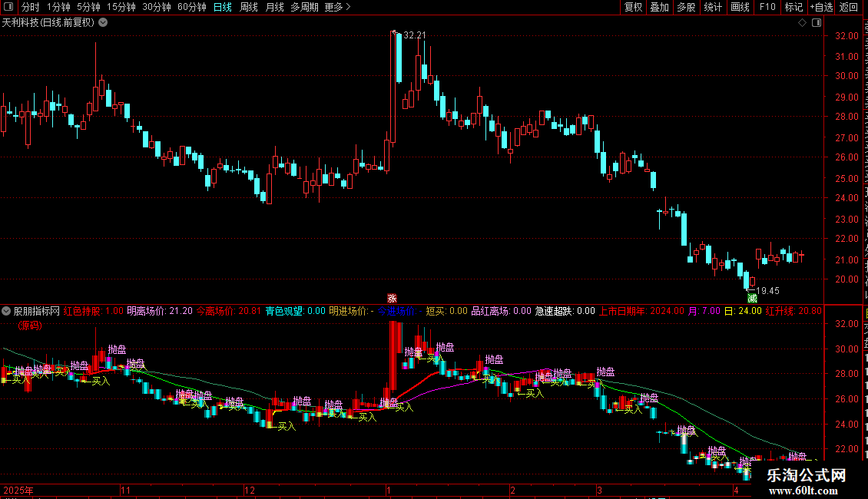Click the 青色观望: 0.00 indicator value

(296, 311)
